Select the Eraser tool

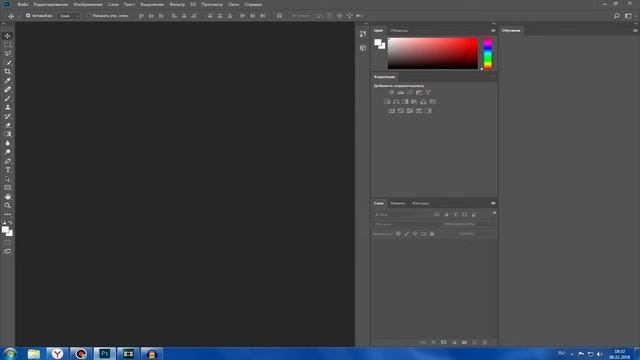7,125
